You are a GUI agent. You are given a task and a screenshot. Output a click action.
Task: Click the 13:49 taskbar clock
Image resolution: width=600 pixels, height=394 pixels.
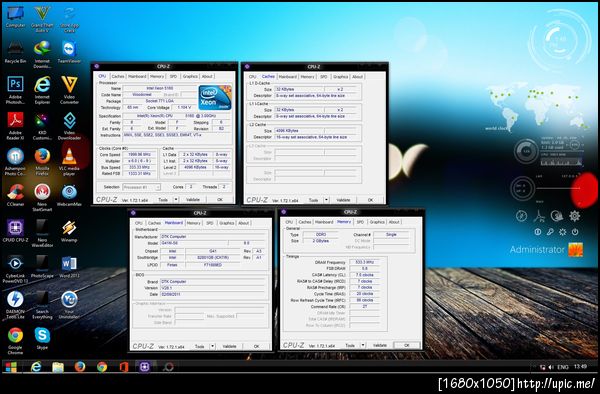[x=580, y=367]
